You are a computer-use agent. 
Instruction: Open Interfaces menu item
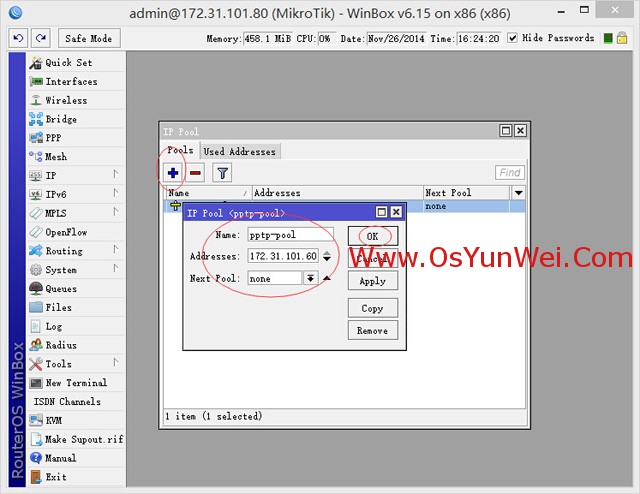click(76, 81)
